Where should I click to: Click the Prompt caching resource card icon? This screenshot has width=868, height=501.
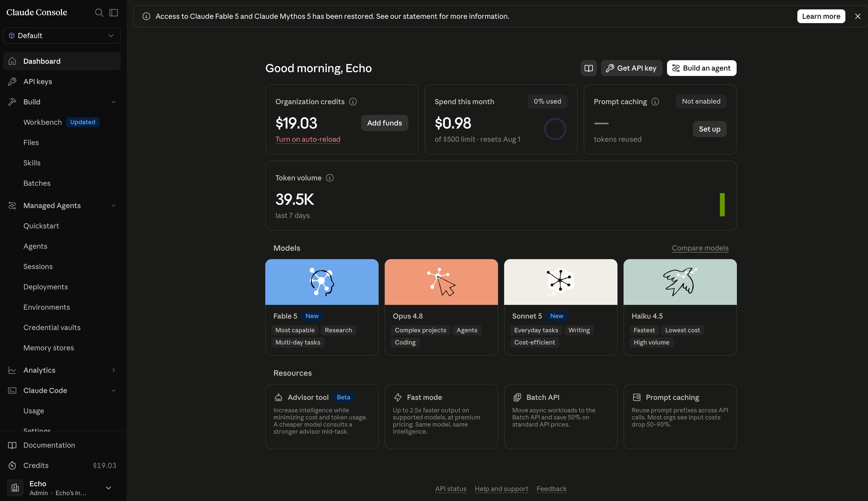point(637,397)
